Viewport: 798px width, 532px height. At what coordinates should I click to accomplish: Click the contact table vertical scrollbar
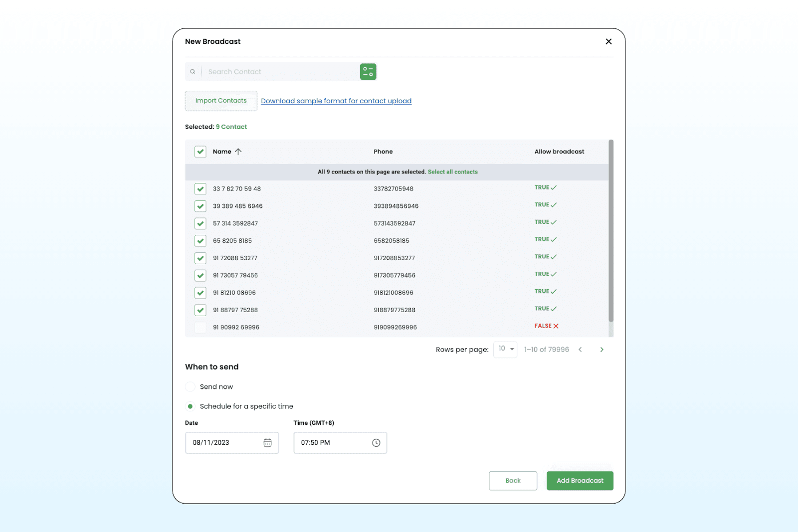(x=611, y=231)
